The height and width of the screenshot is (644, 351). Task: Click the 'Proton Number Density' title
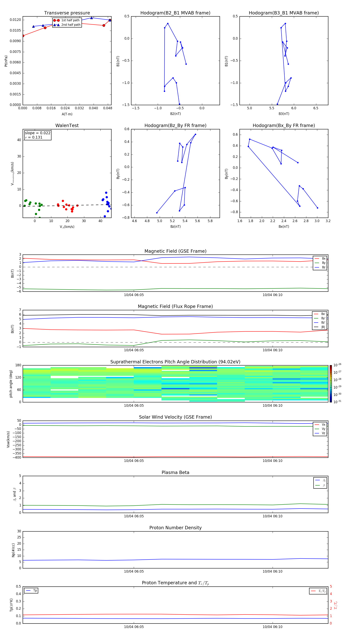pos(175,528)
